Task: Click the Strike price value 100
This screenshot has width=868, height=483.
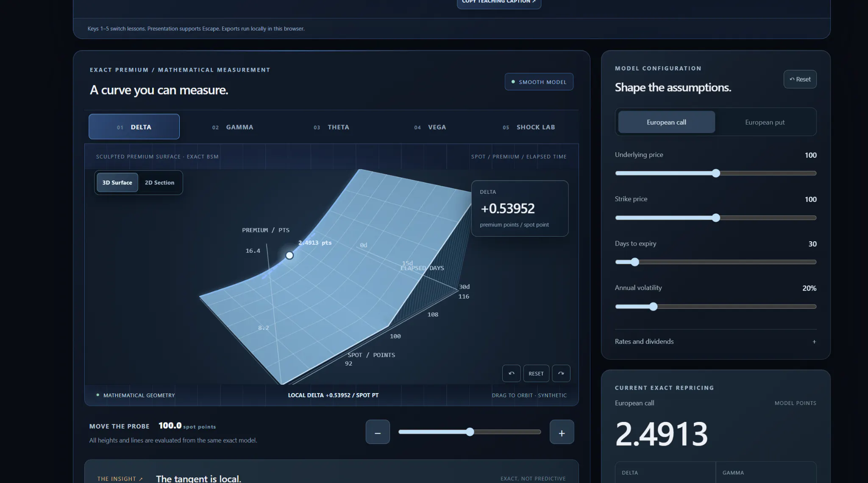Action: coord(810,199)
